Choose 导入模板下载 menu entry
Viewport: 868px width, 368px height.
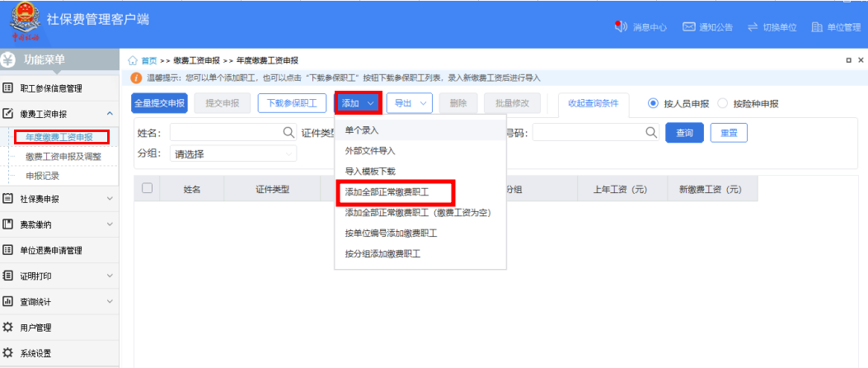420,172
